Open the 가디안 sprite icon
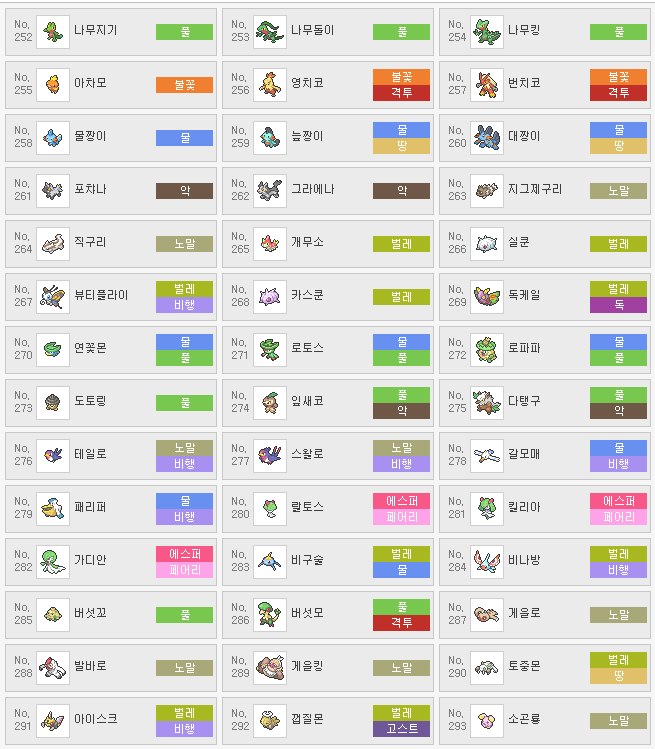The image size is (655, 749). coord(53,562)
